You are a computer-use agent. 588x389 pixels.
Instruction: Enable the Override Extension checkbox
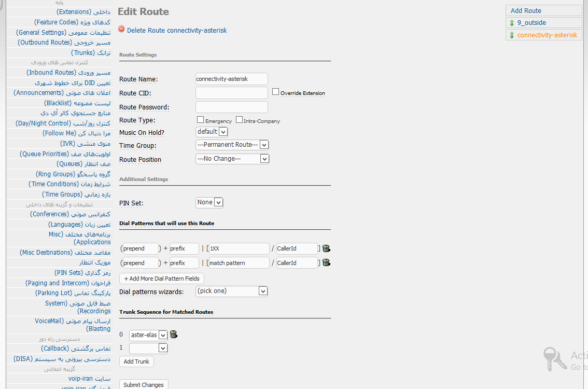click(276, 92)
